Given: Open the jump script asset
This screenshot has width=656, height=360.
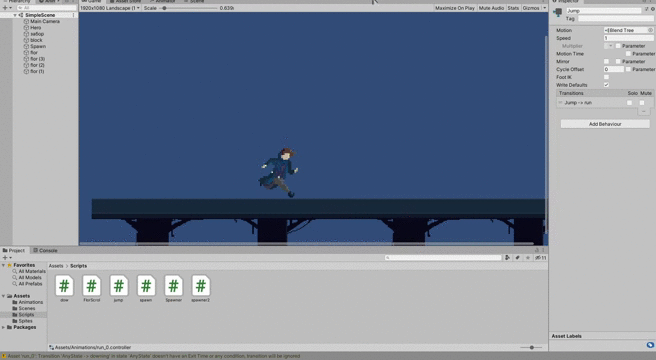Looking at the screenshot, I should pyautogui.click(x=118, y=286).
